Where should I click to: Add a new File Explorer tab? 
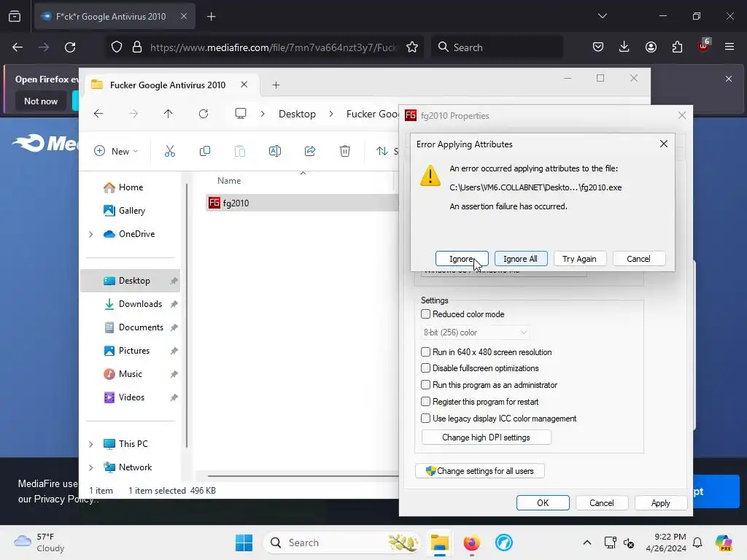(x=276, y=85)
